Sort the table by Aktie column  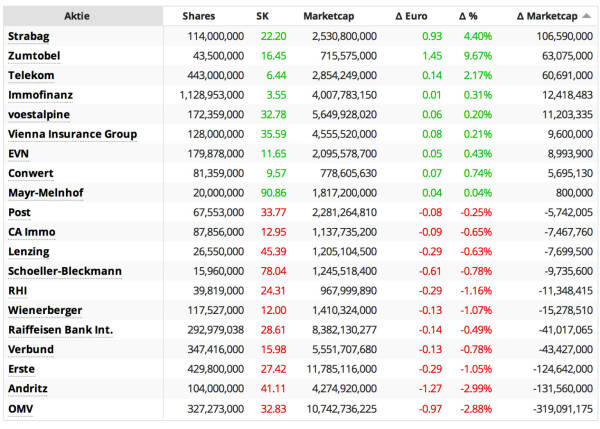coord(82,17)
